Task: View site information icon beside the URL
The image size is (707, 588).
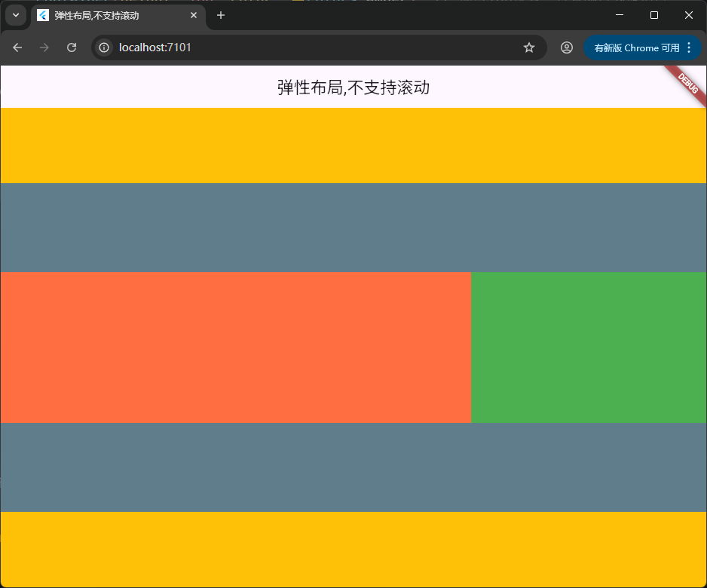Action: click(x=105, y=47)
